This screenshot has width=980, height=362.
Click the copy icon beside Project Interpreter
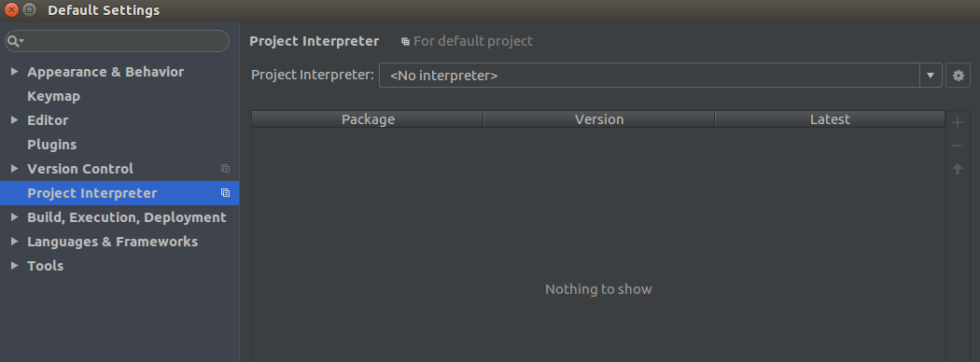tap(226, 193)
